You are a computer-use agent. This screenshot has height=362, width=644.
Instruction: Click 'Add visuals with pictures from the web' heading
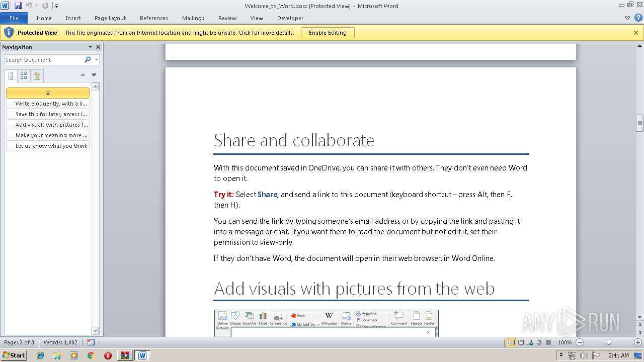[354, 289]
